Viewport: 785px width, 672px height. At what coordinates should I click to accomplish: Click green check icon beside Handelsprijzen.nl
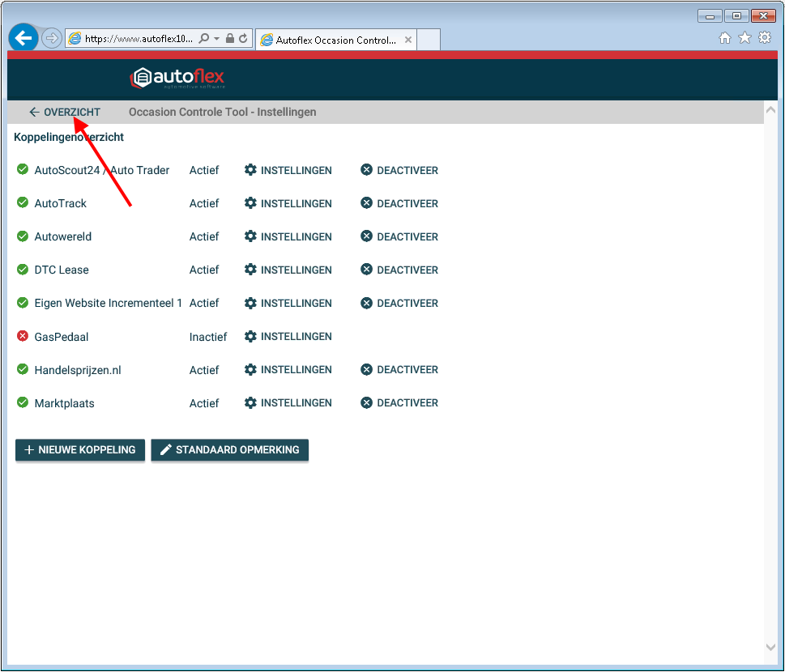[23, 369]
